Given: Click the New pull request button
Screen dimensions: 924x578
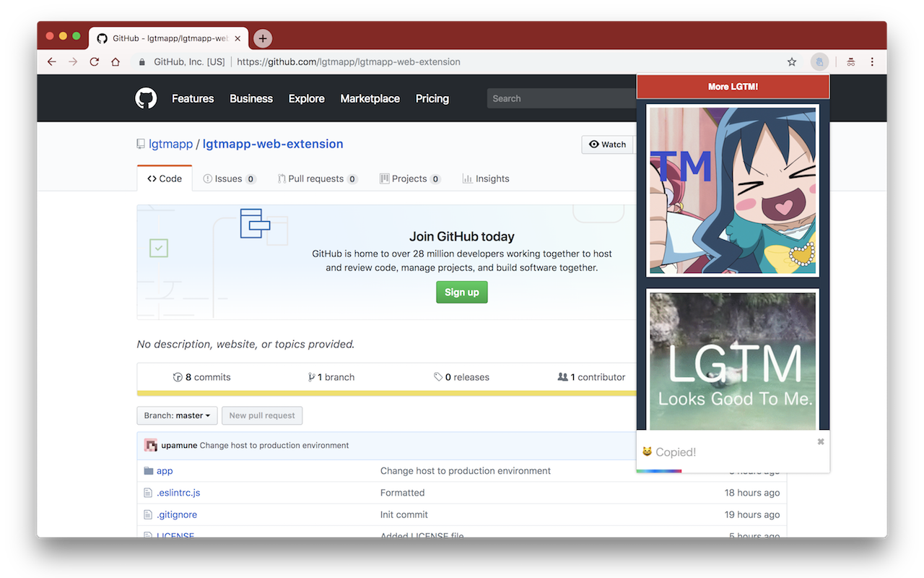Looking at the screenshot, I should [262, 415].
